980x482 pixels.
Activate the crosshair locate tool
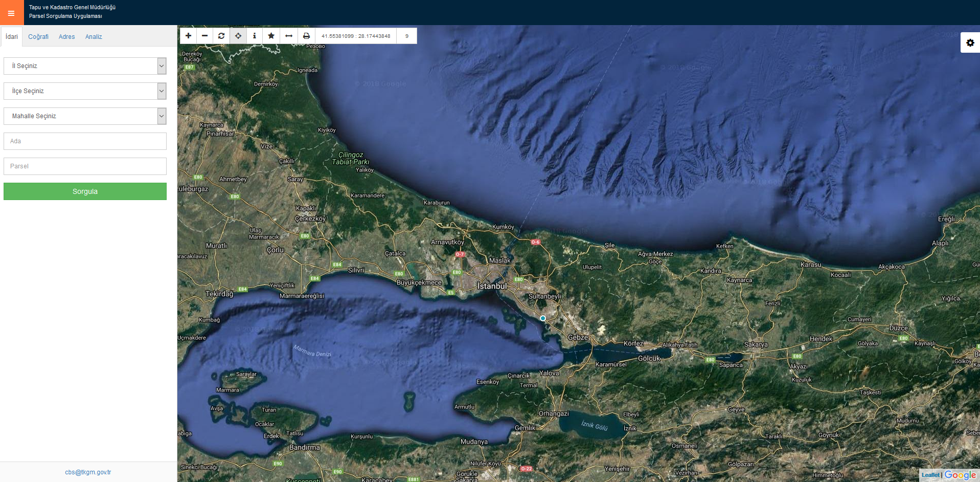coord(238,36)
